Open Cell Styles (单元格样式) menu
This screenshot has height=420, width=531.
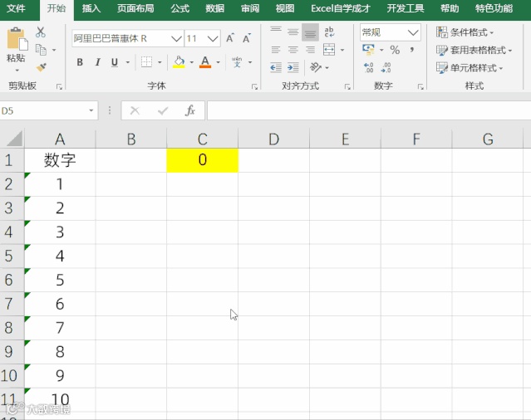[470, 67]
